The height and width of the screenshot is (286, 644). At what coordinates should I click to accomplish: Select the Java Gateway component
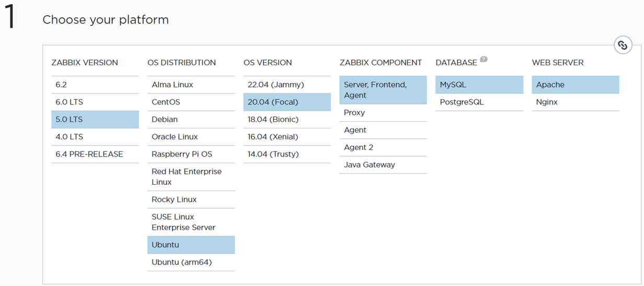pos(383,165)
